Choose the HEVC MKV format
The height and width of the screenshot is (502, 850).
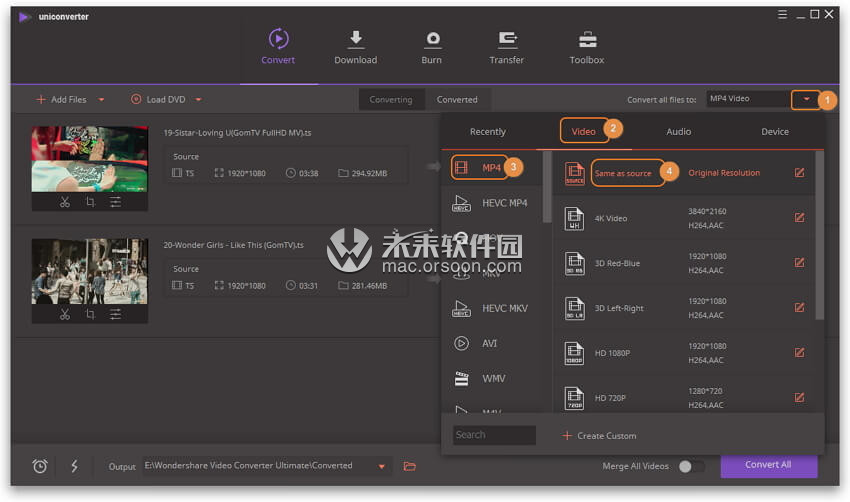492,308
